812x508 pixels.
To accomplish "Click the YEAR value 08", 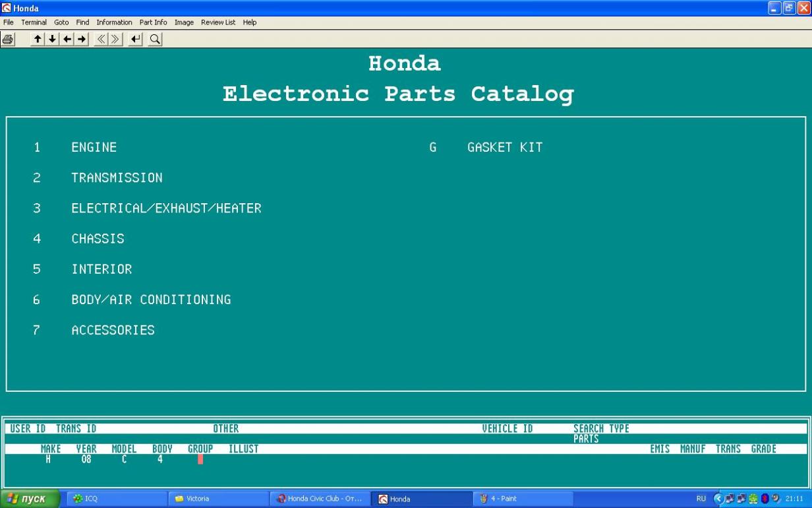I will 86,459.
